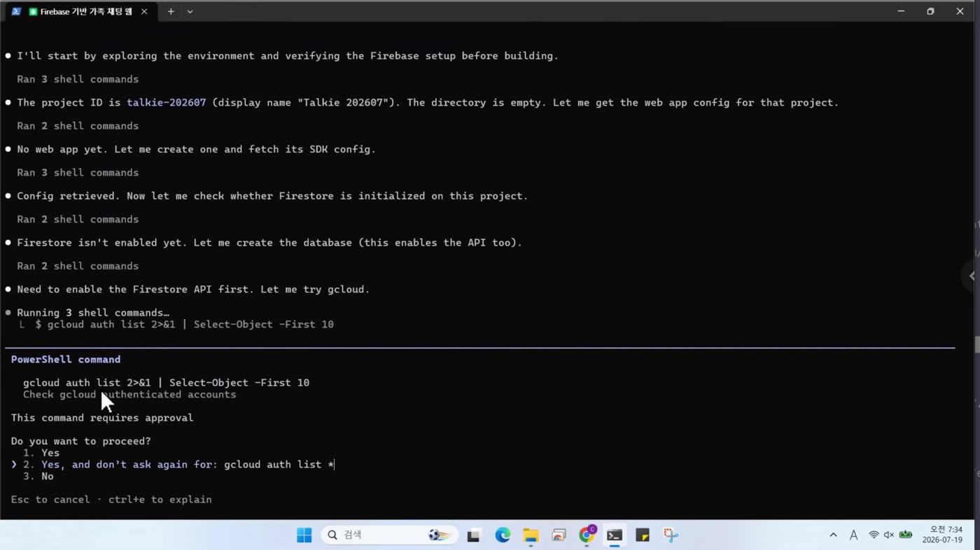Open the Sticky Notes taskbar icon

[643, 535]
